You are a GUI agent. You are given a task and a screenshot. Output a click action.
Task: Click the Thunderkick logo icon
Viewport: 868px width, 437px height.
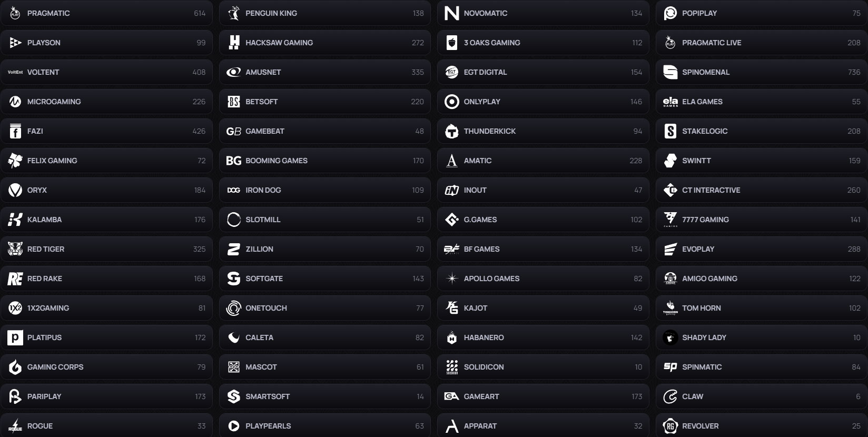point(451,131)
